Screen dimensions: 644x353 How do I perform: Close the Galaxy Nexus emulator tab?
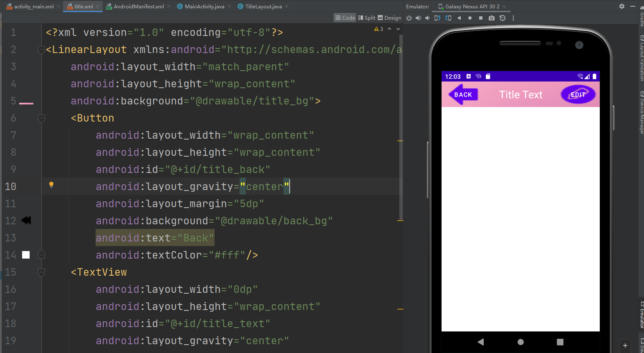click(504, 6)
